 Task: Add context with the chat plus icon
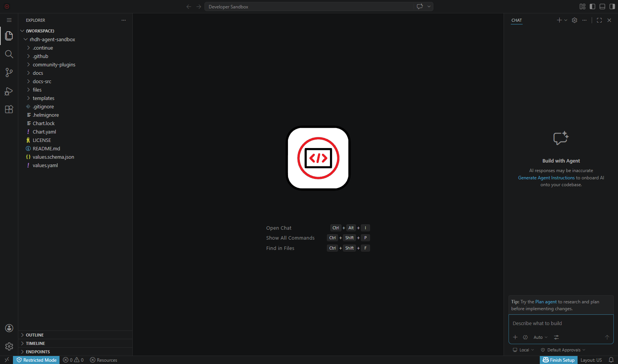click(x=515, y=337)
